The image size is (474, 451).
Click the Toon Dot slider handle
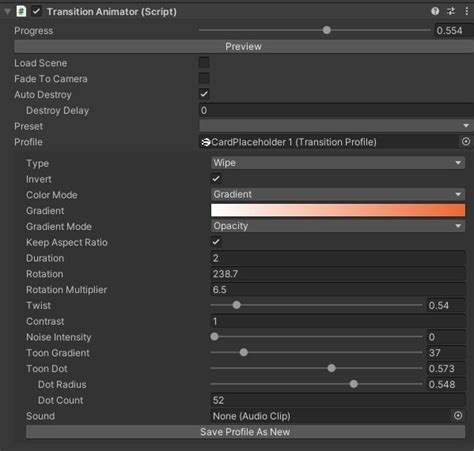[331, 368]
